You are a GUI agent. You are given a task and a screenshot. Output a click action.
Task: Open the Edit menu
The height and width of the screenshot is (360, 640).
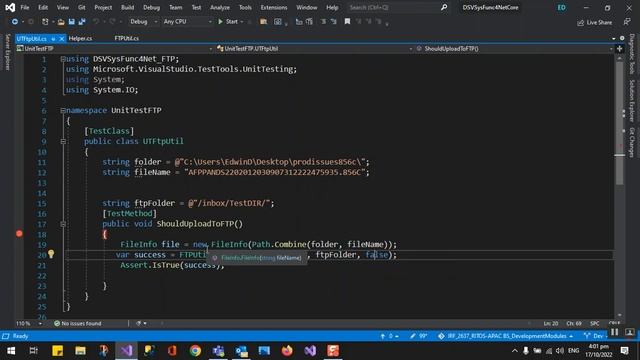tap(43, 7)
